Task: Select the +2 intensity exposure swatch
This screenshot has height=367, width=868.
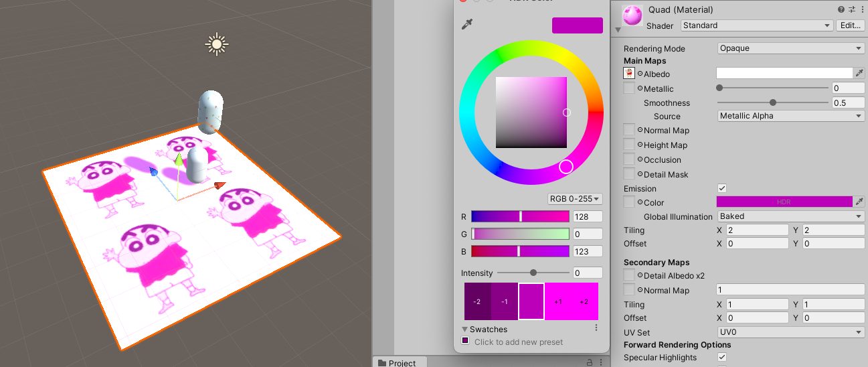Action: coord(585,301)
